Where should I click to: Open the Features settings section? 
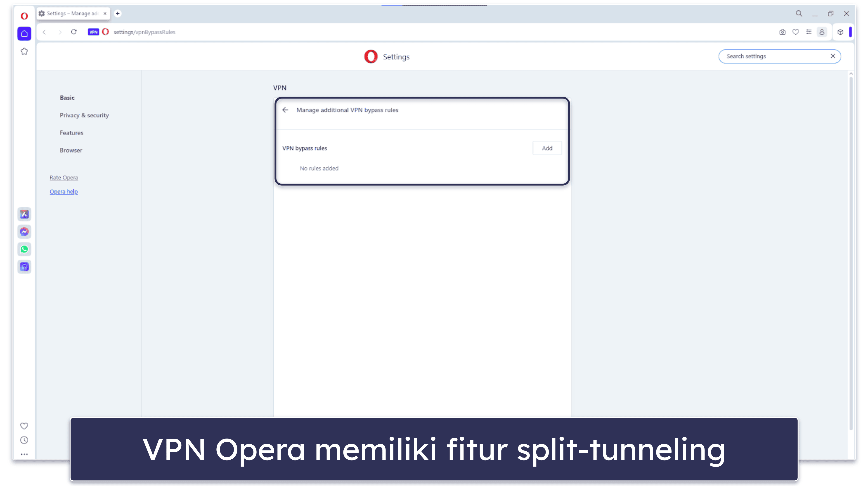click(x=71, y=133)
